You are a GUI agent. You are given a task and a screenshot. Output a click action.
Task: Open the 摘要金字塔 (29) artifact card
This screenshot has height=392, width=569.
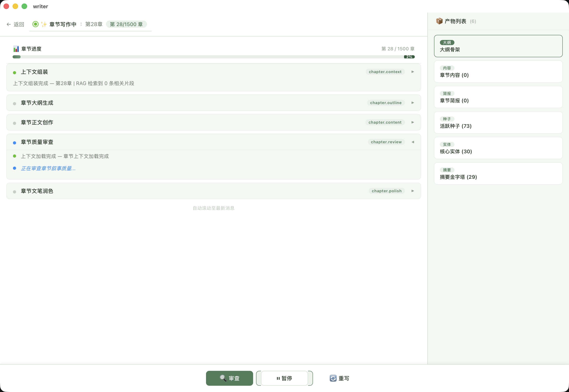pos(498,173)
